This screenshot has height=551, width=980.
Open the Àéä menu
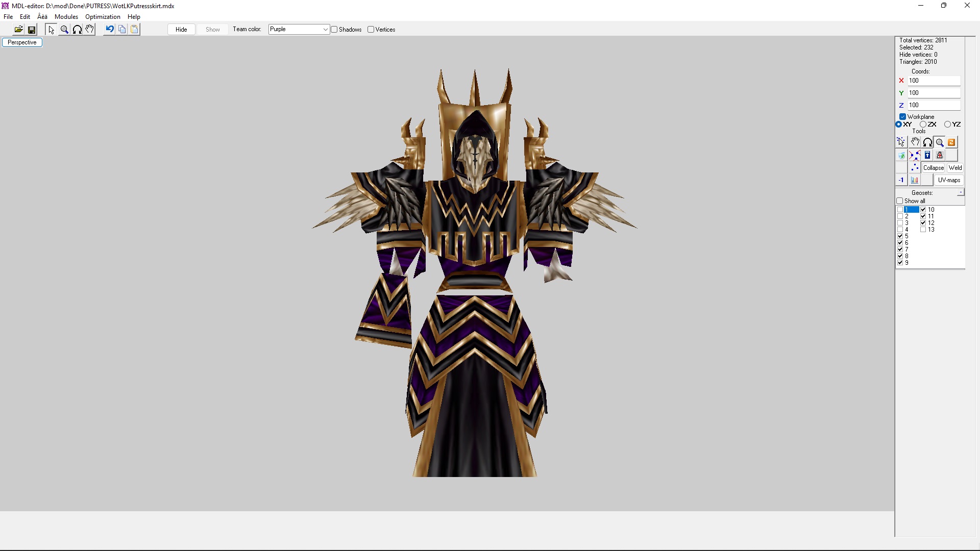pos(42,17)
